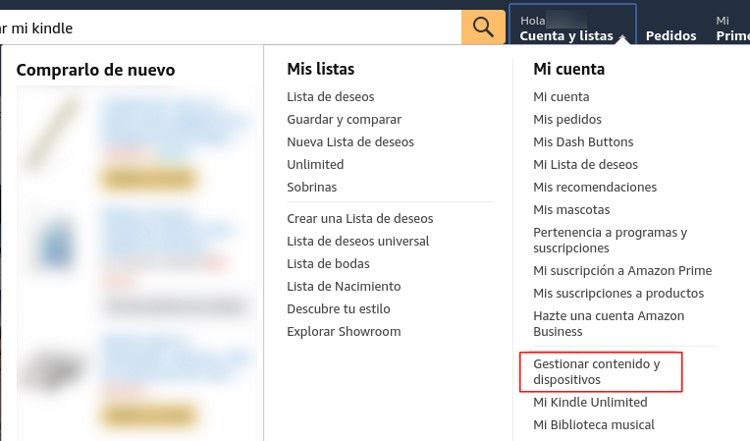
Task: Go to 'Mis pedidos'
Action: click(x=567, y=119)
